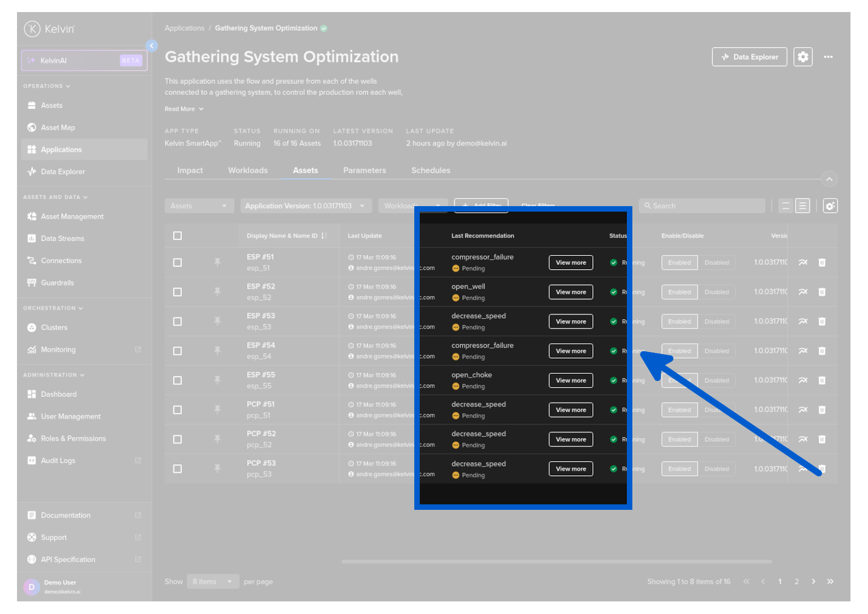
Task: Delete ESP #51 using the trash icon
Action: point(822,263)
